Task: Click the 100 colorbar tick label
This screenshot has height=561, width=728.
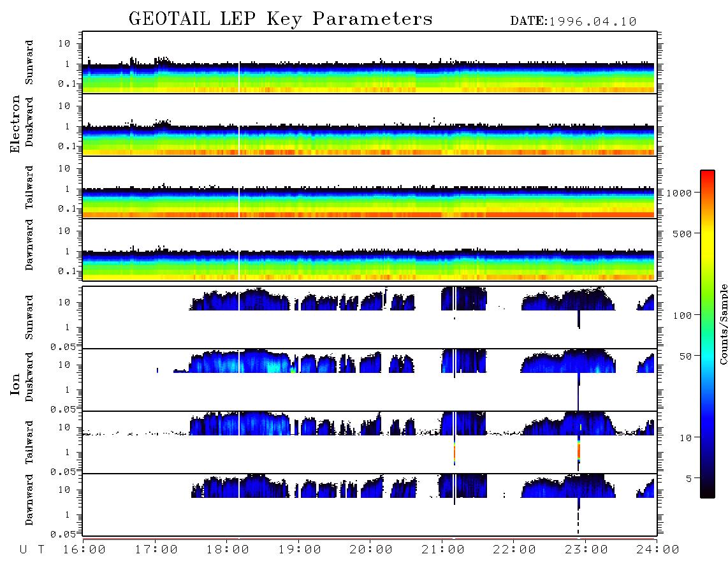Action: [x=682, y=316]
